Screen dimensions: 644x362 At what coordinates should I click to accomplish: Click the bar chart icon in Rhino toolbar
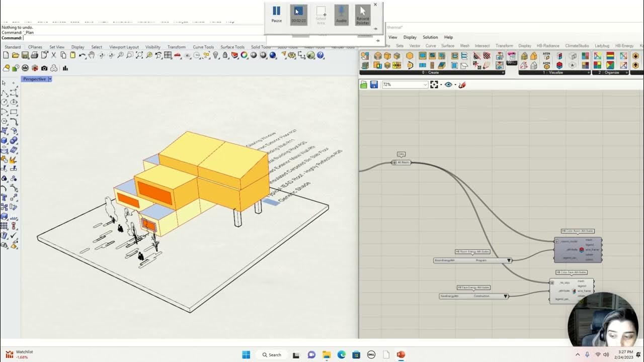[65, 68]
